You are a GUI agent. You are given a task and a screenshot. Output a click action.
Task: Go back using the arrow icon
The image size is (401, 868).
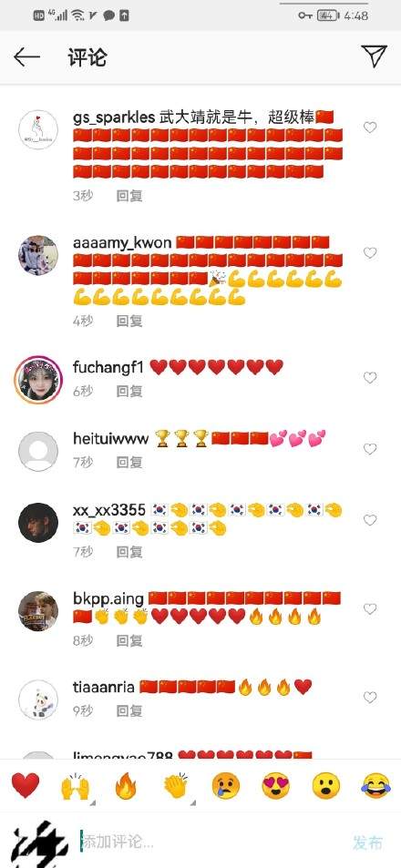tap(26, 57)
